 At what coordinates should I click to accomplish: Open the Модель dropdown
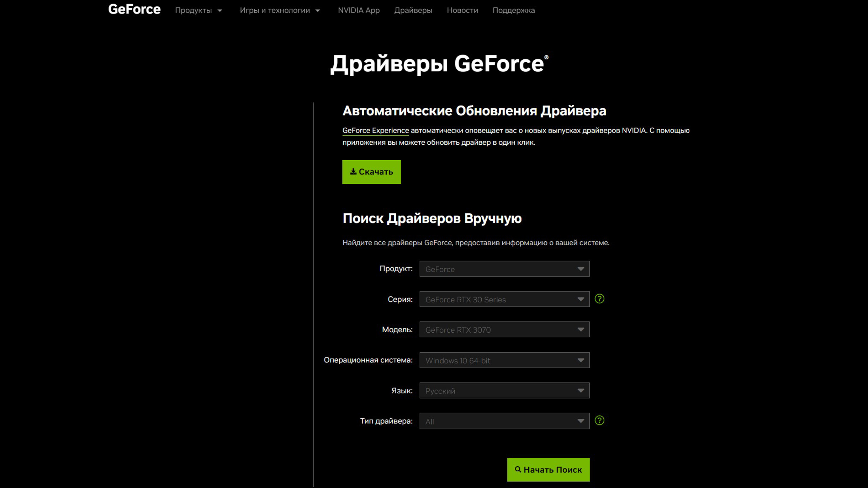(504, 330)
